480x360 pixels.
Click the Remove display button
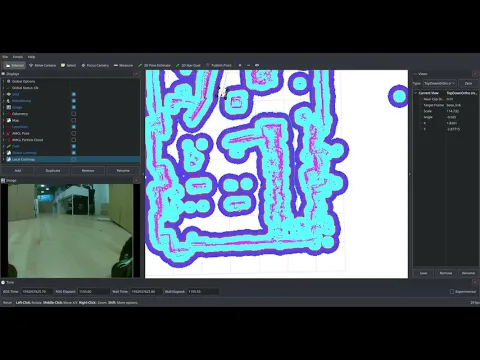pyautogui.click(x=88, y=171)
